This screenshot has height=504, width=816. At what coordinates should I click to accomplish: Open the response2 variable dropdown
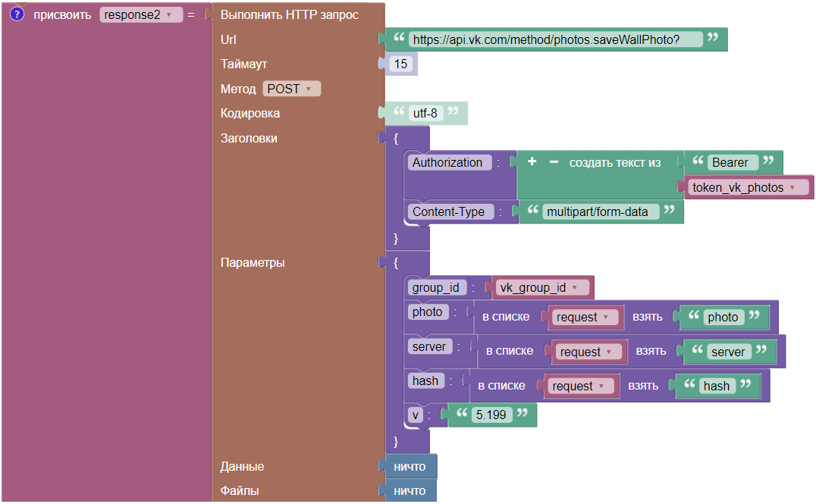point(140,15)
